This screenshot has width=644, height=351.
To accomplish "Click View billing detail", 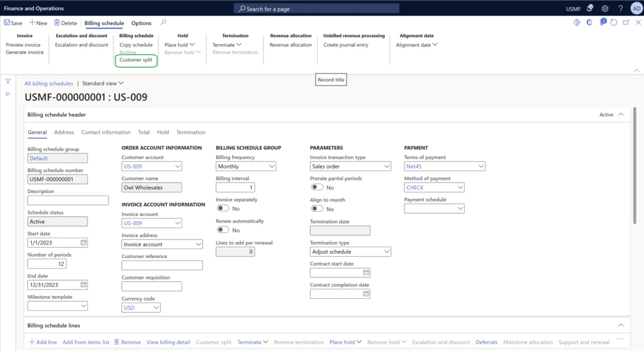I will coord(169,342).
